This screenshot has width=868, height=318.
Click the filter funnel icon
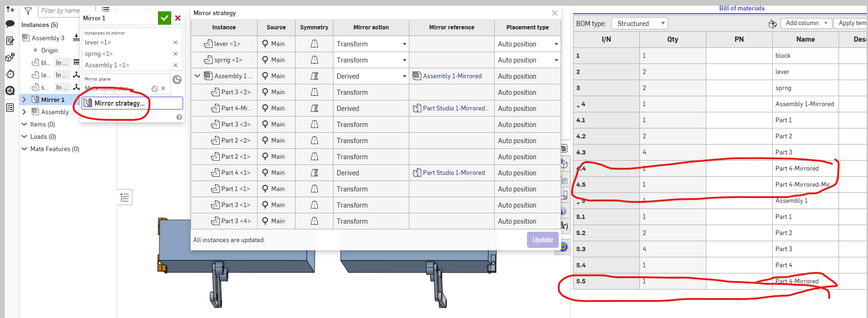pos(28,10)
